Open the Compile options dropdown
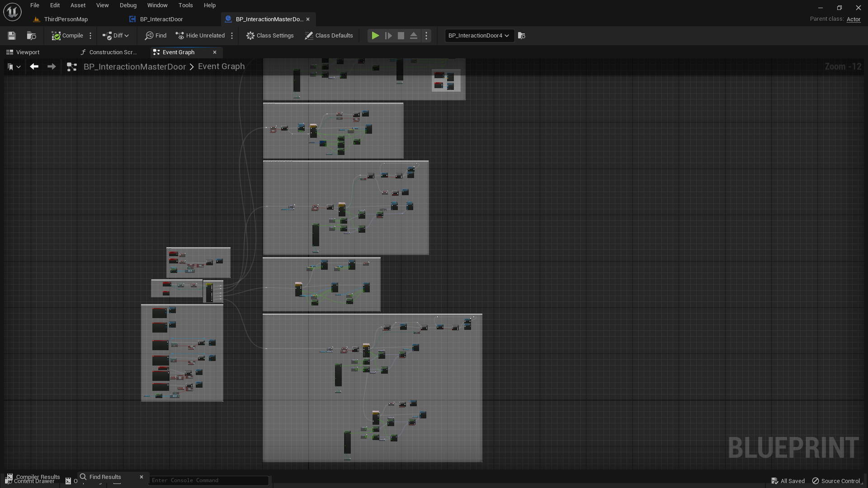The width and height of the screenshot is (868, 488). pyautogui.click(x=90, y=35)
